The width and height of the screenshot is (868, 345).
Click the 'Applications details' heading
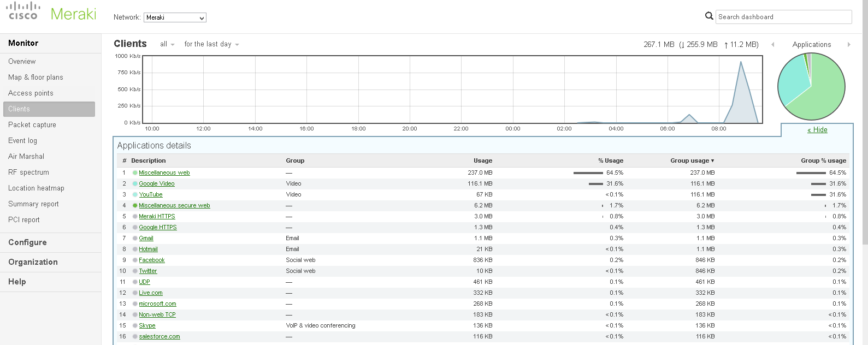(x=154, y=146)
